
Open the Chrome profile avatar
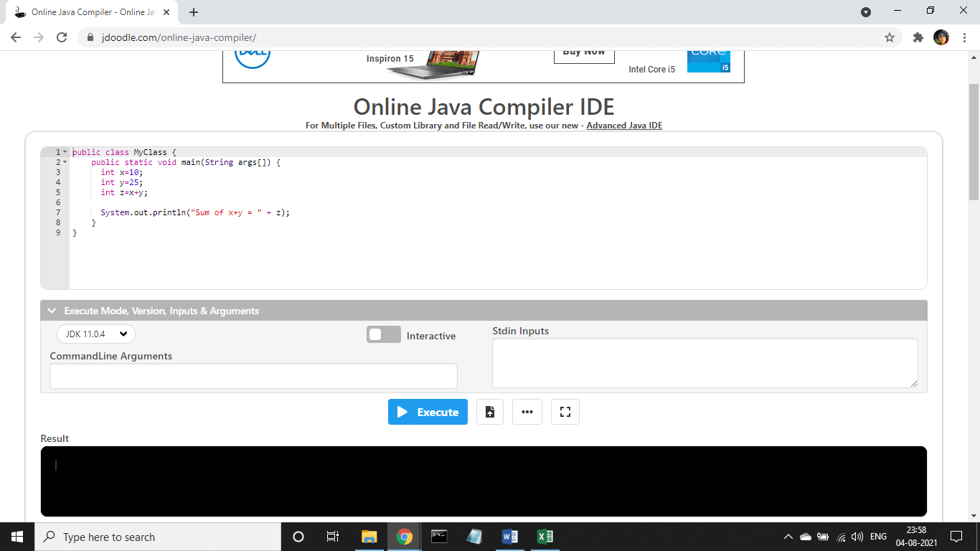click(x=941, y=37)
